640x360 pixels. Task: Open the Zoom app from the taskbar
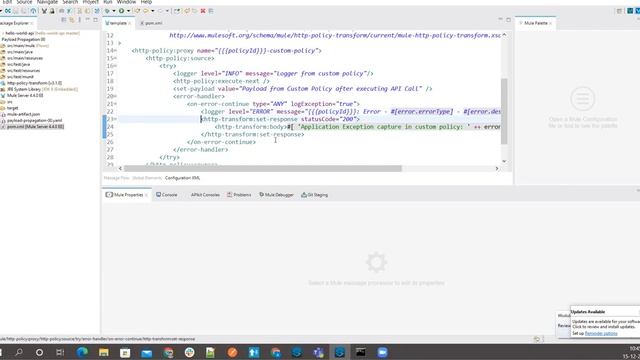[x=382, y=352]
